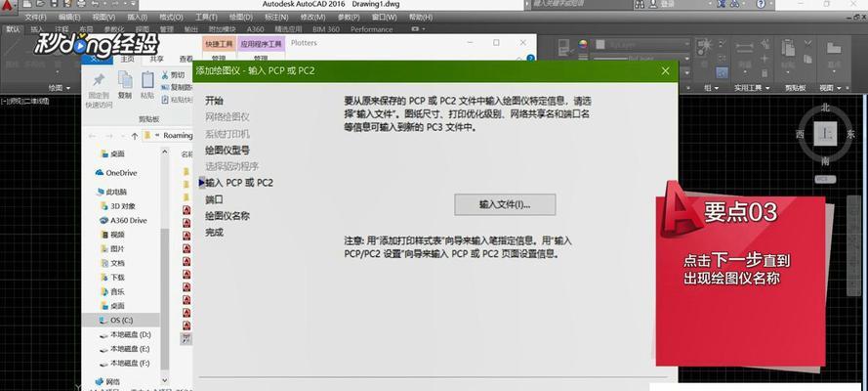The height and width of the screenshot is (391, 868).
Task: Select 音乐 in the navigation pane
Action: point(112,292)
